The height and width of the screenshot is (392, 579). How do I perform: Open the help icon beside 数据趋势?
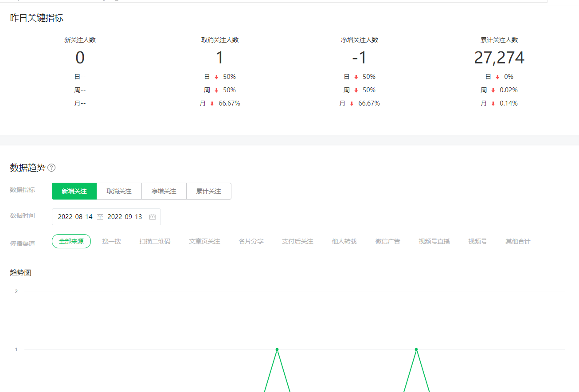pos(51,168)
